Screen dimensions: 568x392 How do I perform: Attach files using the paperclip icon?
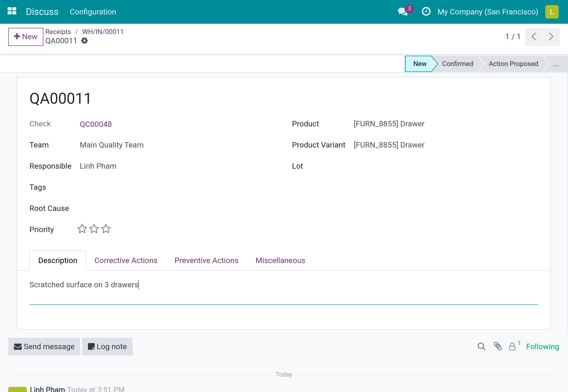[498, 346]
